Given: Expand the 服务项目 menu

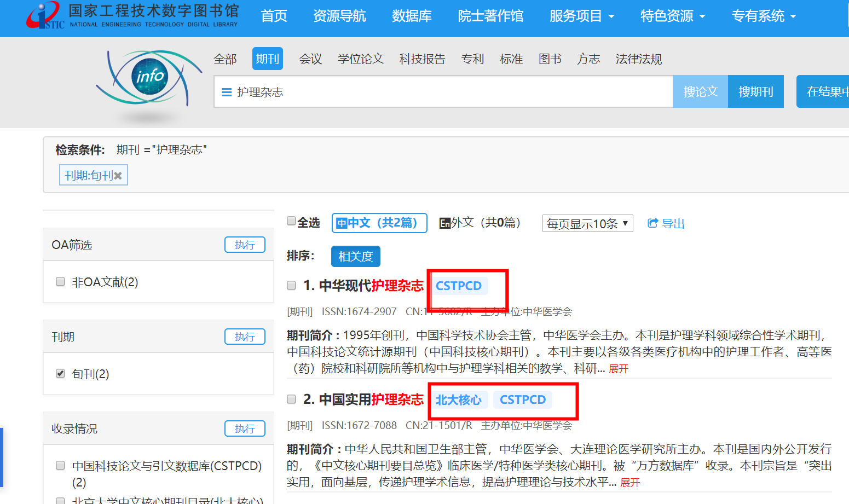Looking at the screenshot, I should click(582, 16).
